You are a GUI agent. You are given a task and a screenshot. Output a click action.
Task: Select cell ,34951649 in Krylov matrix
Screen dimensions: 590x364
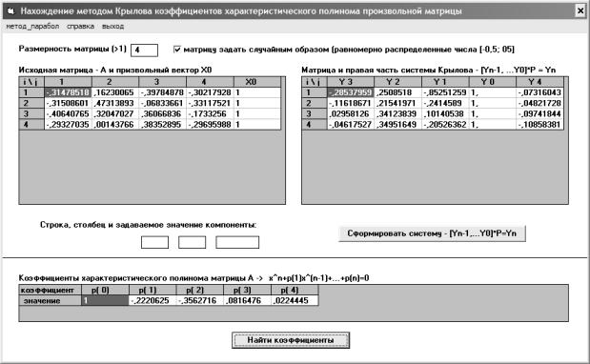pos(398,125)
